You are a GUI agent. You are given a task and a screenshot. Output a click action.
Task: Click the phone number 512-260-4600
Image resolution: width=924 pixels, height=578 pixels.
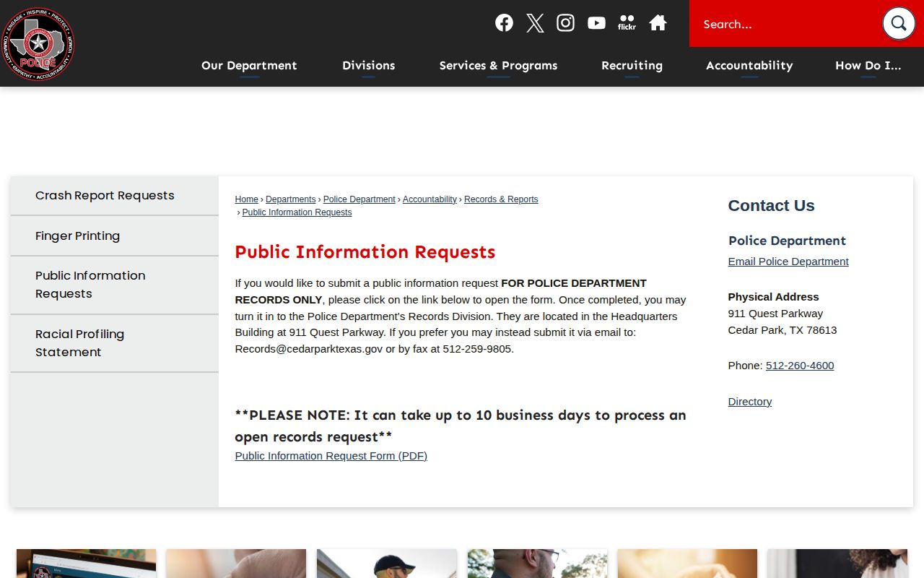800,366
